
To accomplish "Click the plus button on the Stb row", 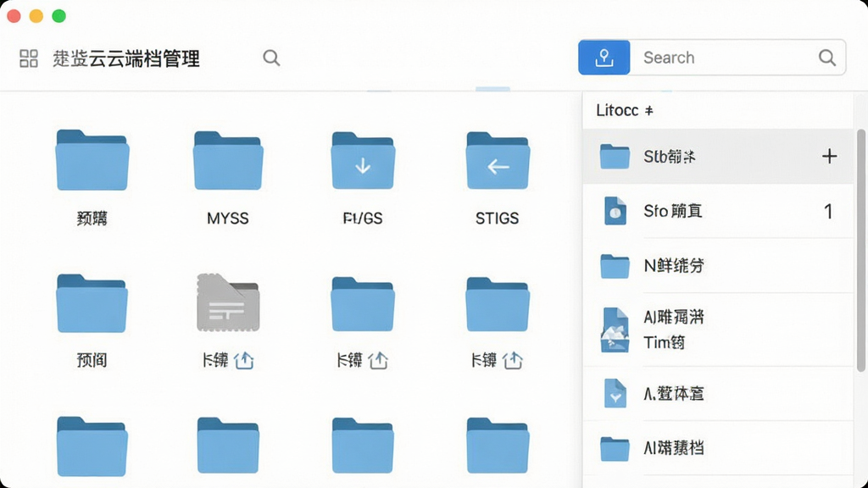I will pyautogui.click(x=829, y=157).
